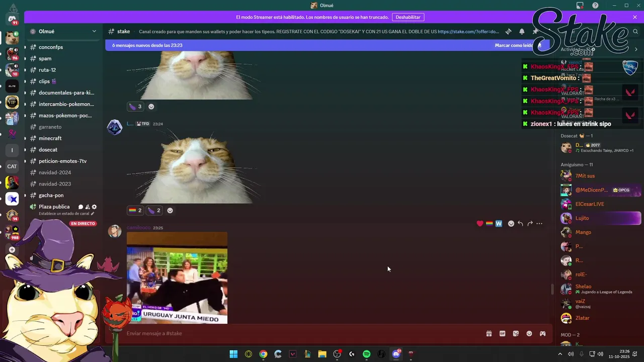Click the message input field for #stake
This screenshot has width=644, height=362.
302,333
